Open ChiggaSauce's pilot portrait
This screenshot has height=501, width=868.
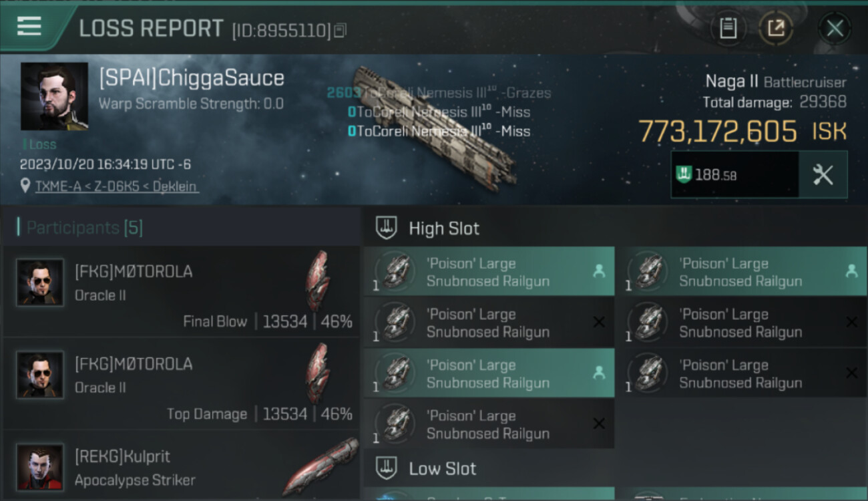(54, 96)
